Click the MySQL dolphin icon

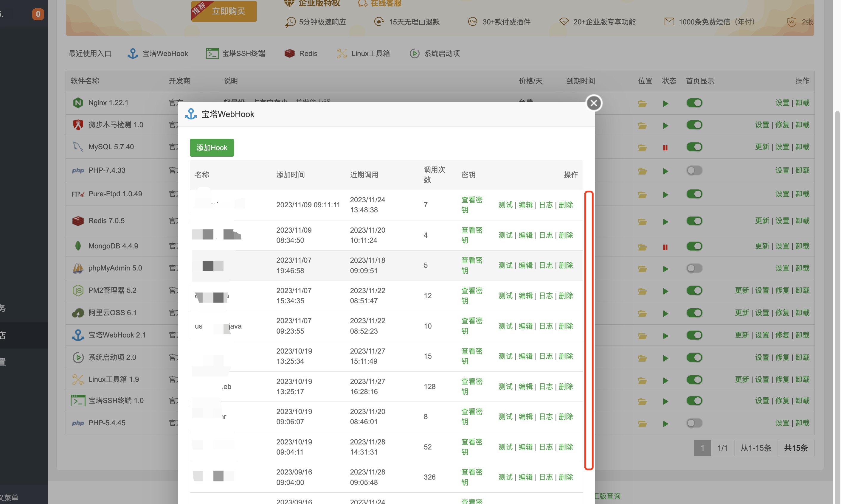coord(78,147)
